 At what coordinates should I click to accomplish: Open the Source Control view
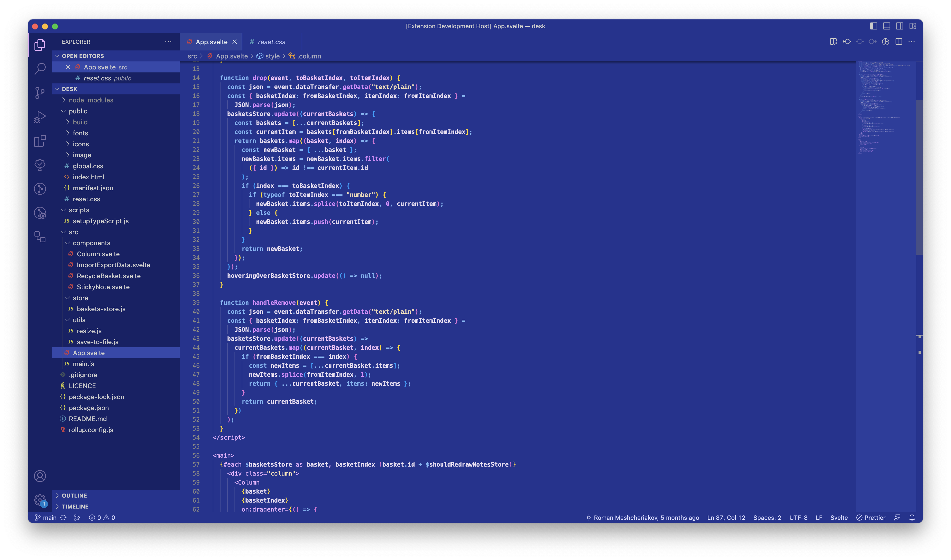40,93
